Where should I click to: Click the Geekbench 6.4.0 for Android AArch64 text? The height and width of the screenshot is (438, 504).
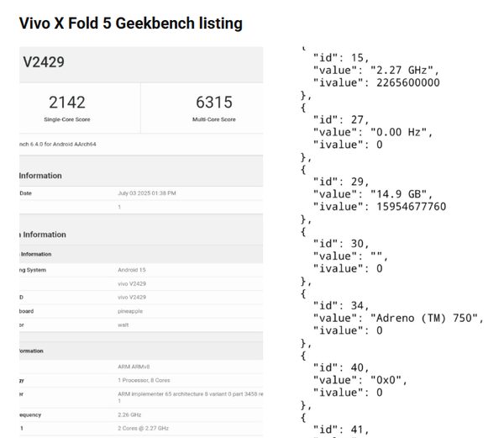coord(57,144)
